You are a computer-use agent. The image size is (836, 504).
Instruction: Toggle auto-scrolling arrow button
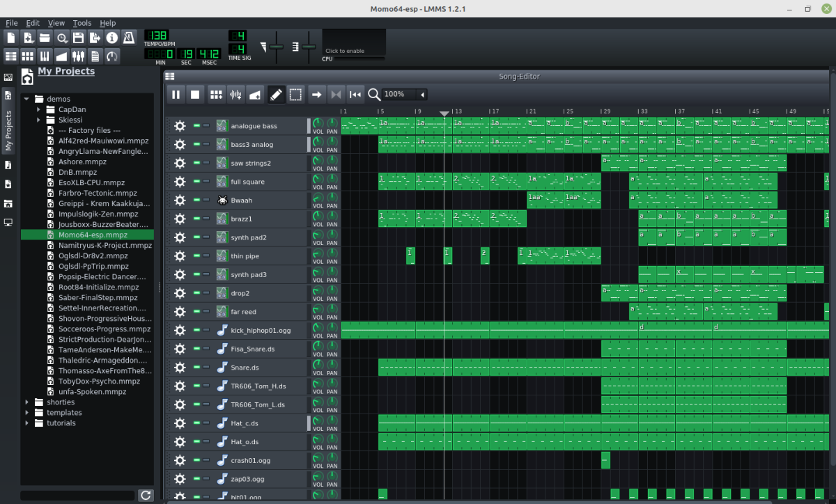(x=316, y=94)
